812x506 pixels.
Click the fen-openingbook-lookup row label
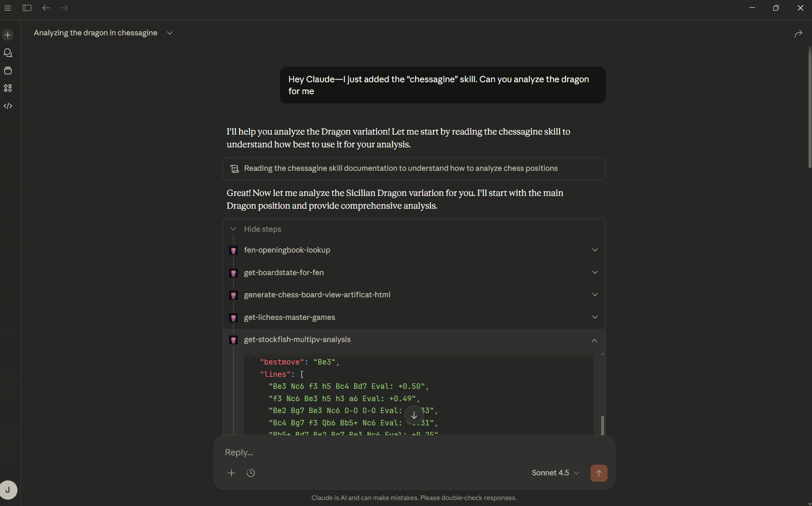click(x=287, y=250)
